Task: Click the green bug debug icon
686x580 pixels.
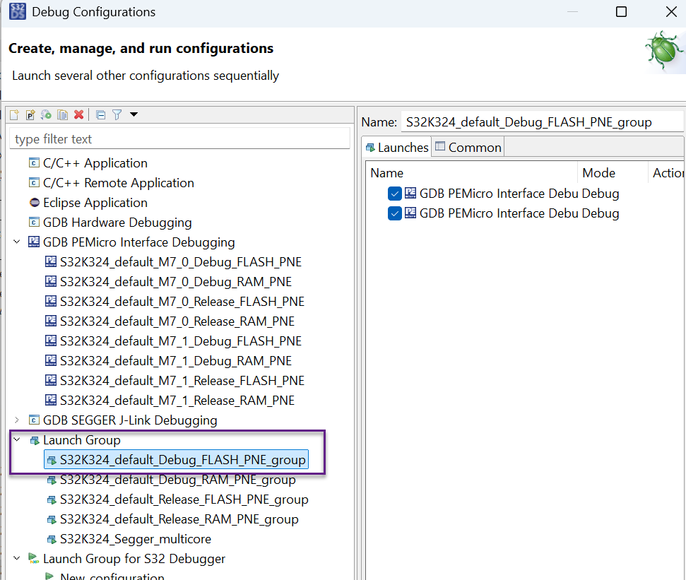Action: 664,50
